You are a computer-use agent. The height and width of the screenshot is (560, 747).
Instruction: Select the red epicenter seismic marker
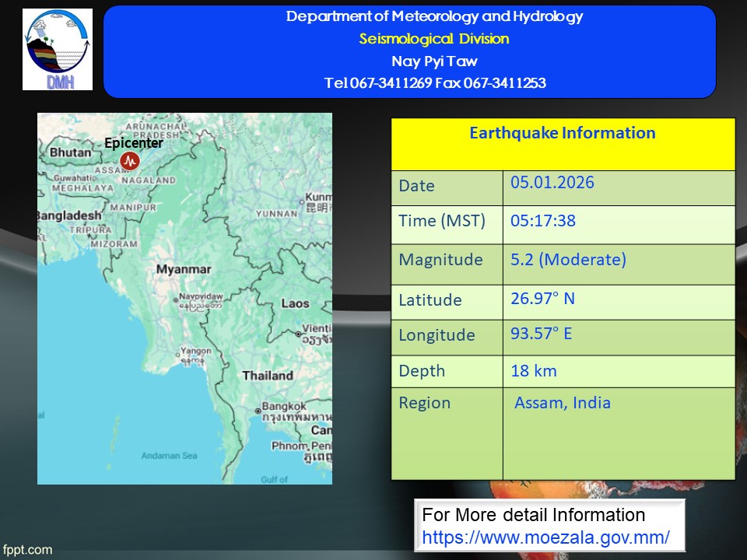[x=130, y=161]
